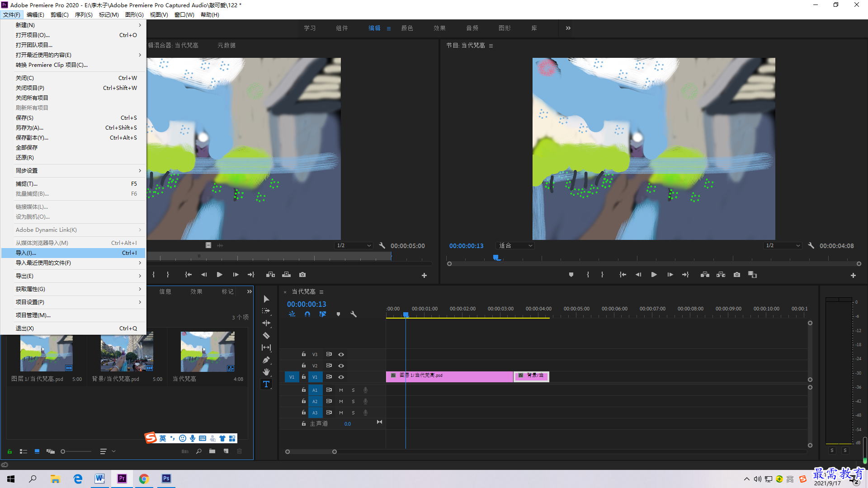
Task: Mute track A1
Action: click(341, 390)
